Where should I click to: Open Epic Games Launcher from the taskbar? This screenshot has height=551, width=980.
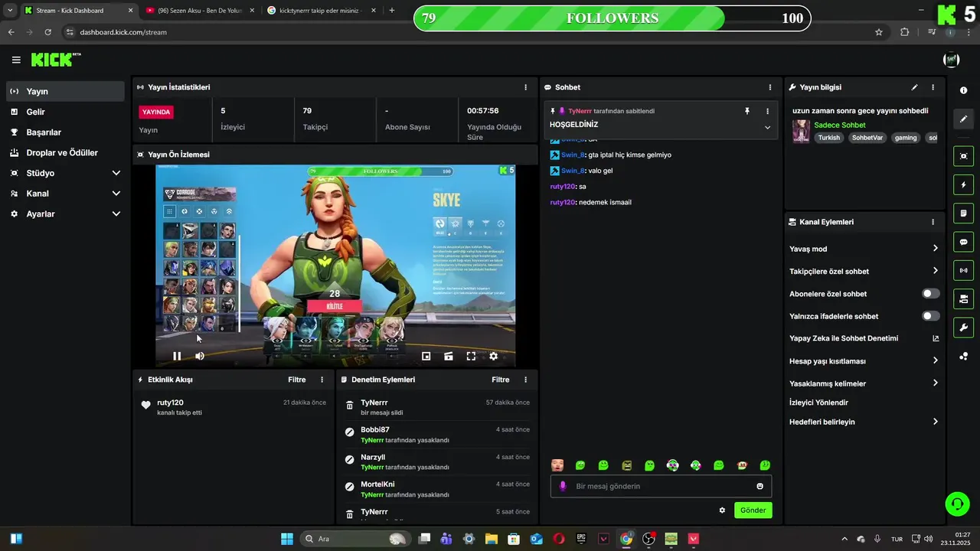[x=581, y=539]
